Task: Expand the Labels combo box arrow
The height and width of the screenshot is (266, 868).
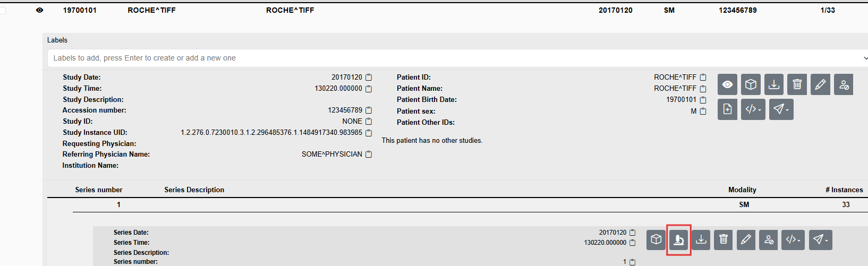Action: 865,58
